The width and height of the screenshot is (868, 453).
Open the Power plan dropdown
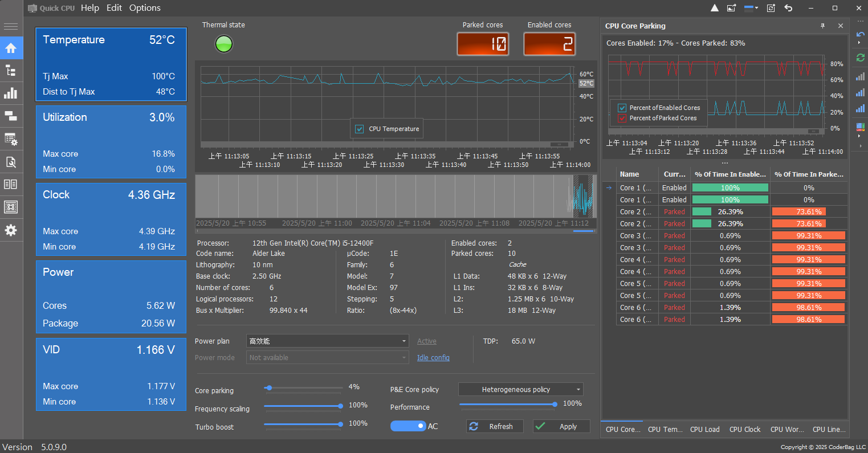pyautogui.click(x=328, y=341)
